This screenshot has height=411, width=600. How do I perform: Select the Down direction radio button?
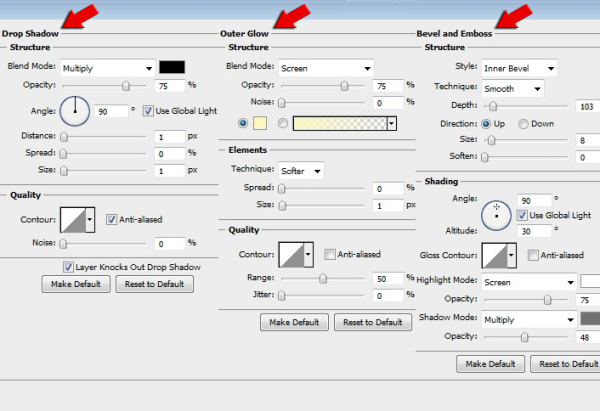click(524, 123)
